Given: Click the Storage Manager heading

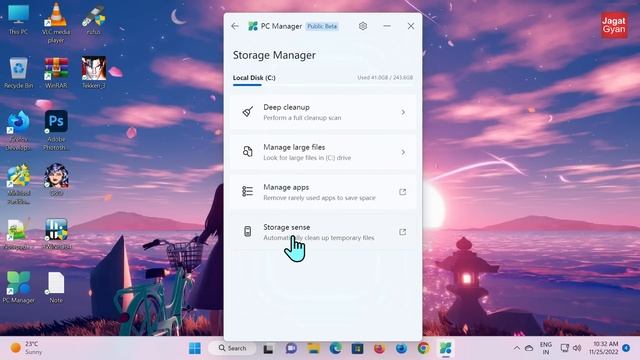Looking at the screenshot, I should (x=274, y=55).
